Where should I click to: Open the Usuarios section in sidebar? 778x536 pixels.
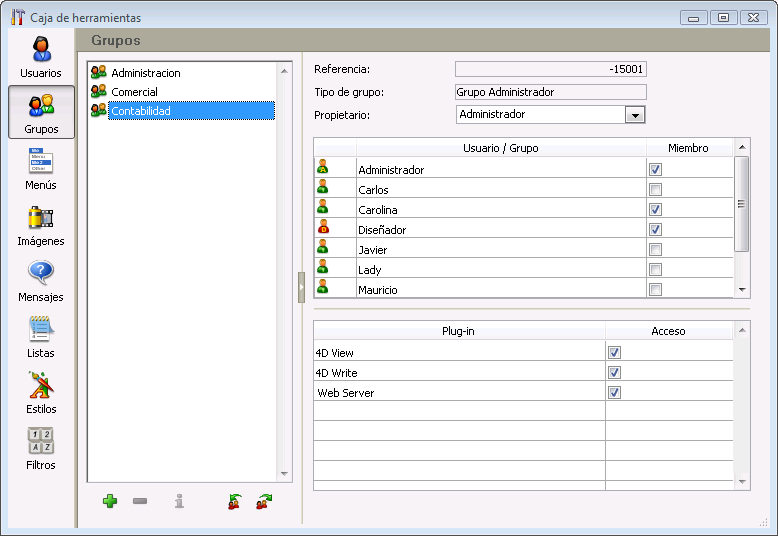tap(41, 56)
